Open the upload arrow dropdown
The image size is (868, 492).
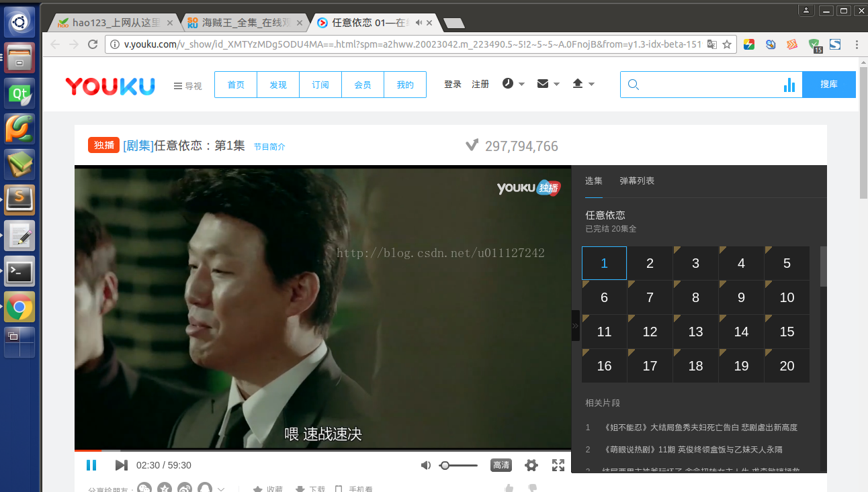(x=583, y=84)
